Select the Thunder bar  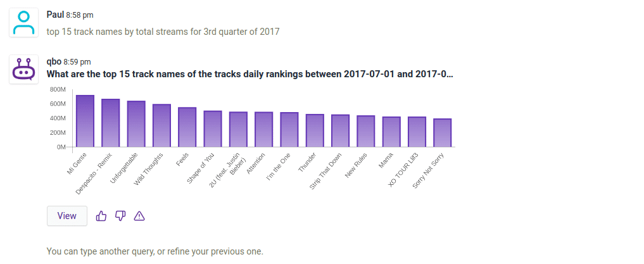tap(315, 130)
